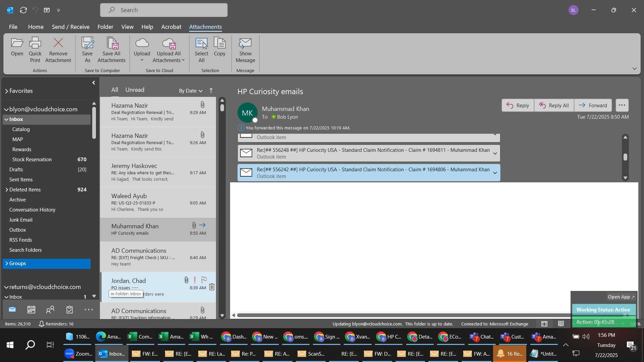Collapse the folder pane
The width and height of the screenshot is (644, 362).
point(94,82)
